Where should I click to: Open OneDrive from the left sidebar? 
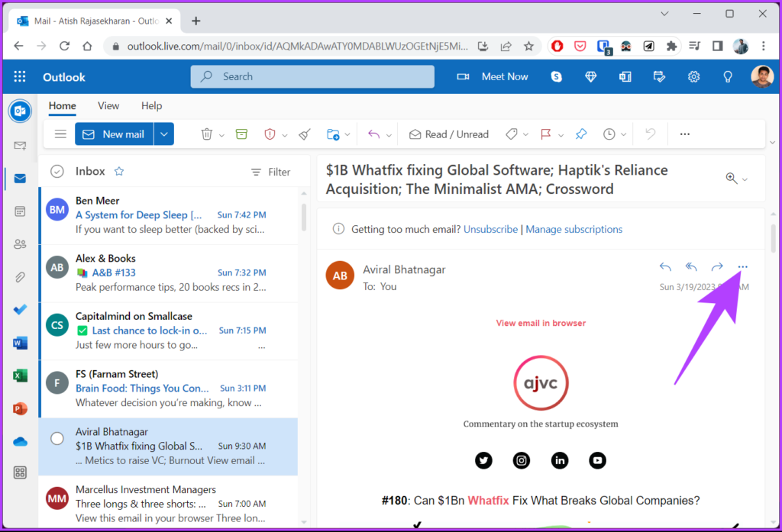click(20, 442)
